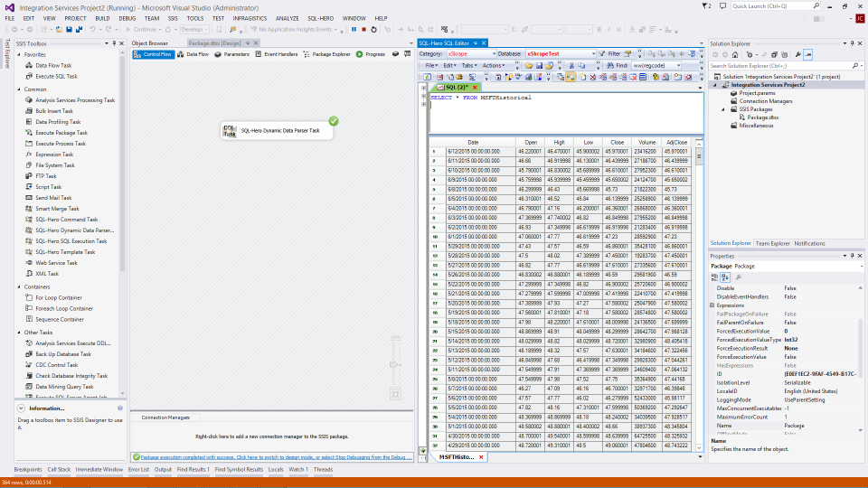Pin the Properties panel

[852, 256]
